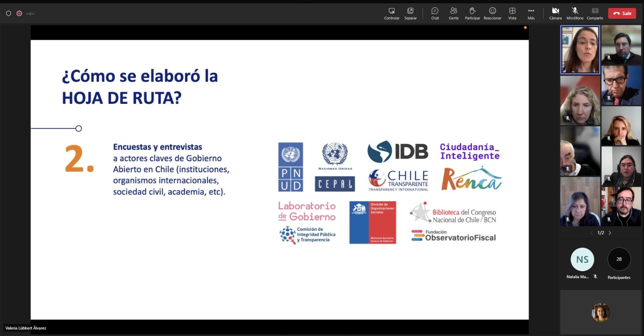Click the Biblioteca del Congreso Nacional logo

tap(453, 213)
